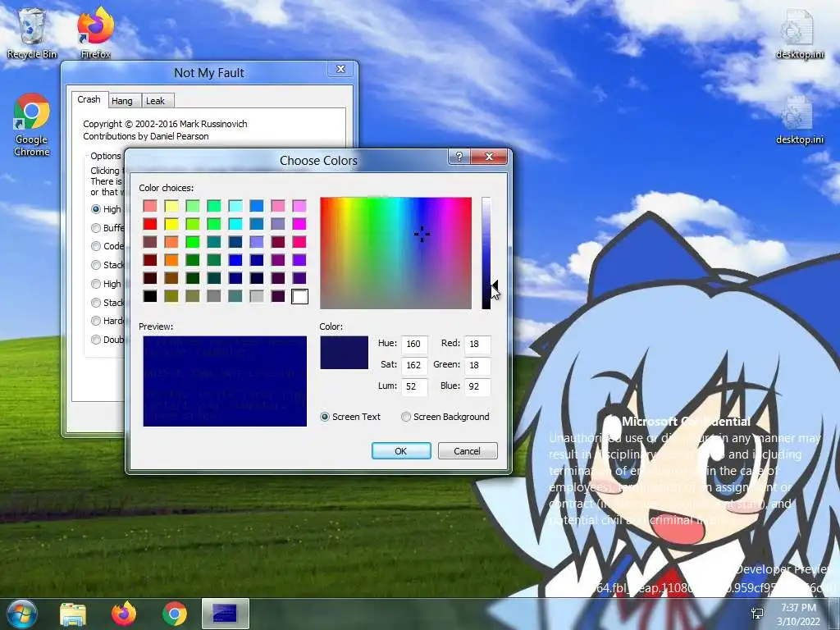Launch Firefox from the taskbar
The height and width of the screenshot is (630, 840).
[x=124, y=614]
